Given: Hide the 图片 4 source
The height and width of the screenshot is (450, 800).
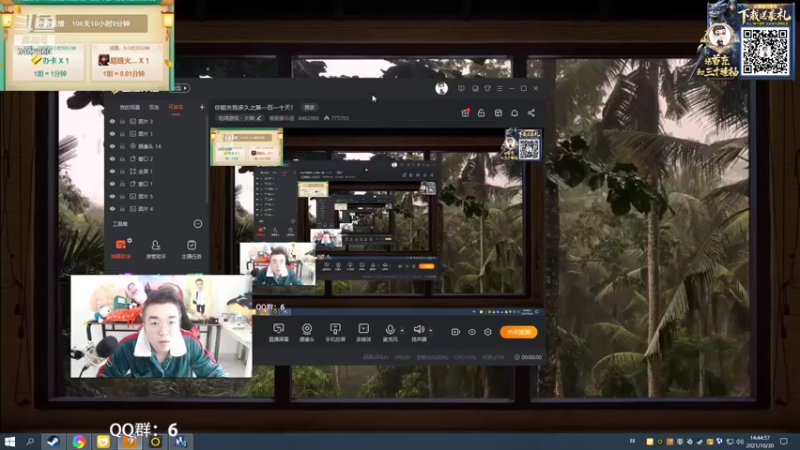Looking at the screenshot, I should 112,209.
